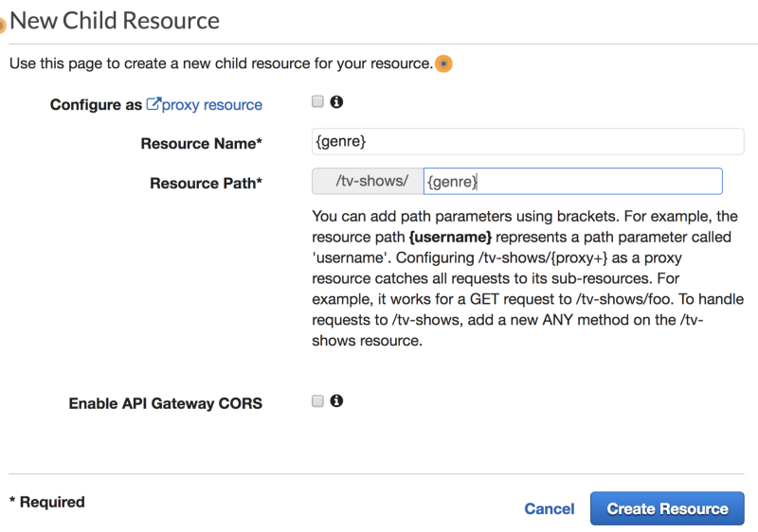
Task: Select the /tv-shows/ path prefix box
Action: coord(367,182)
